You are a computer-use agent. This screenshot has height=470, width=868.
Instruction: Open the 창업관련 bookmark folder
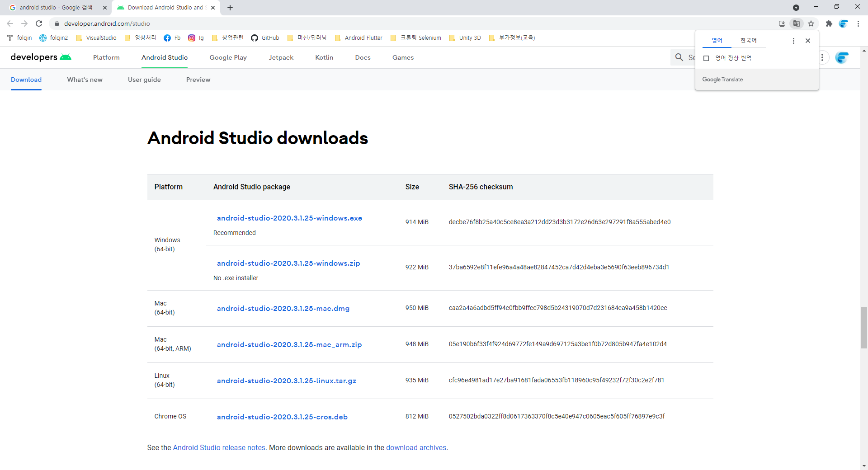pos(227,38)
